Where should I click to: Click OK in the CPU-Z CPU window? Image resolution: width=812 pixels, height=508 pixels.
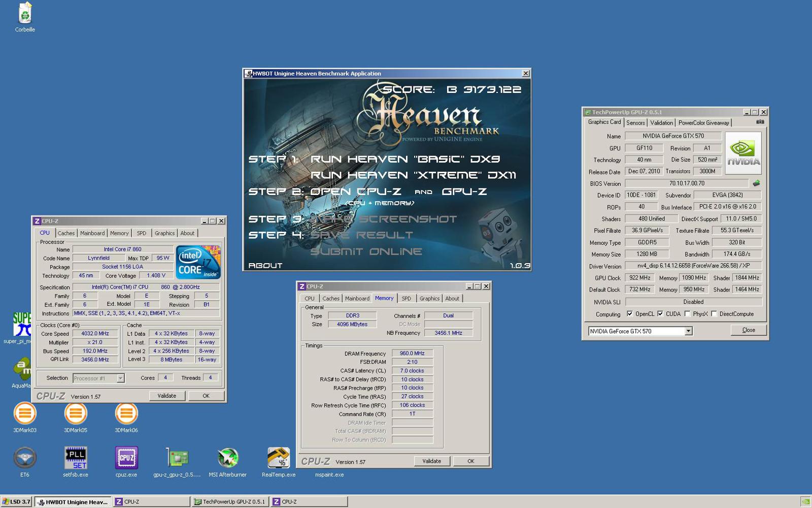click(206, 396)
